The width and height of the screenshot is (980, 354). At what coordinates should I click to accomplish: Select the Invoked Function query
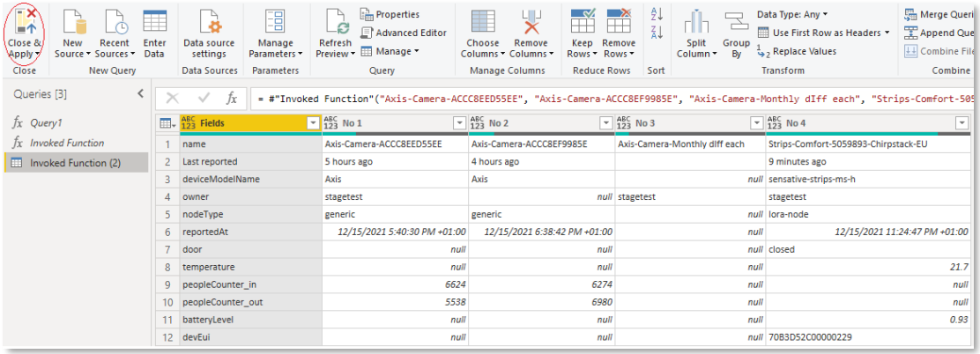[x=76, y=143]
